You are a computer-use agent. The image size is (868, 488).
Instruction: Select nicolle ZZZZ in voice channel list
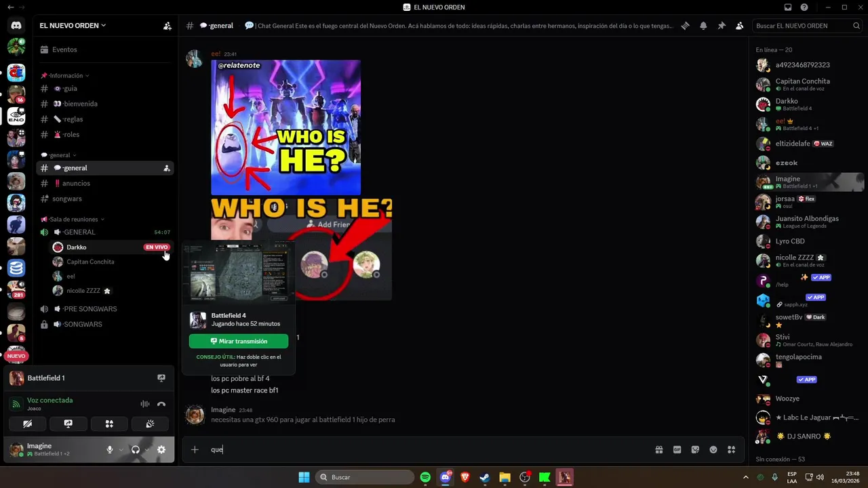coord(111,291)
